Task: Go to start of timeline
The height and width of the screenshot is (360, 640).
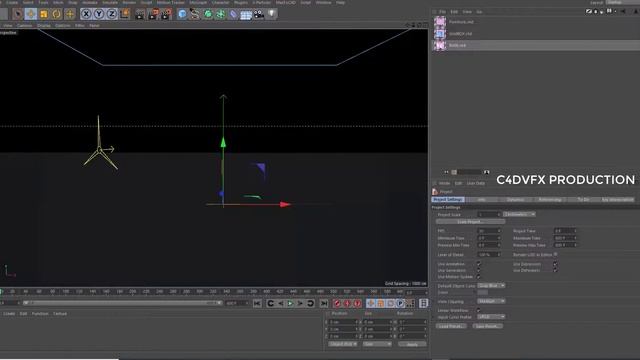Action: (257, 303)
